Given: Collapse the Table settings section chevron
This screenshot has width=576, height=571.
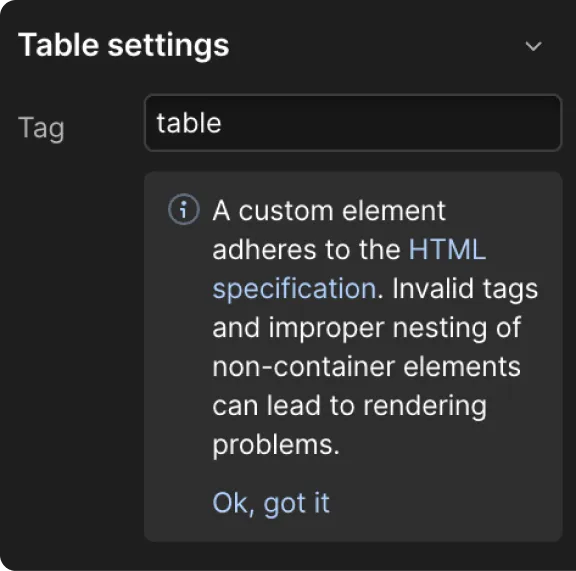Looking at the screenshot, I should [533, 46].
